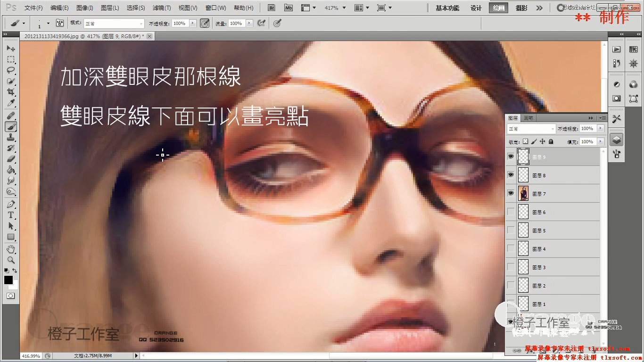Select the Paint Bucket tool
The image size is (644, 362).
click(x=10, y=170)
